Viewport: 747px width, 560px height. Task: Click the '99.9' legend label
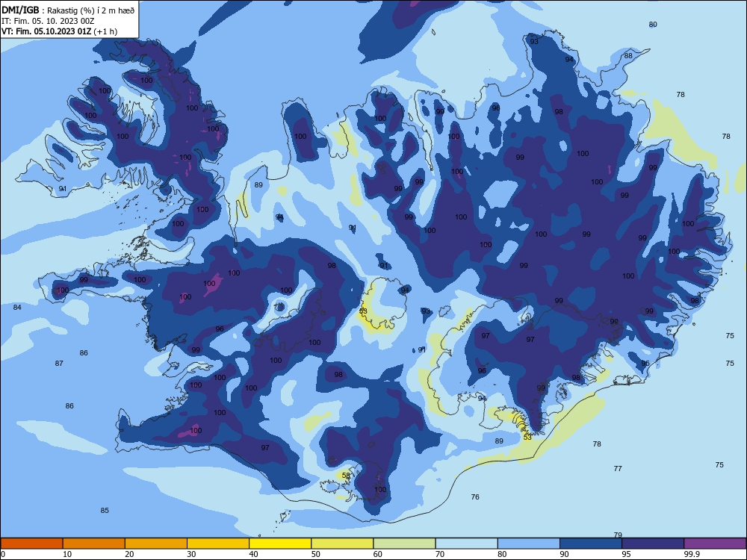(692, 554)
